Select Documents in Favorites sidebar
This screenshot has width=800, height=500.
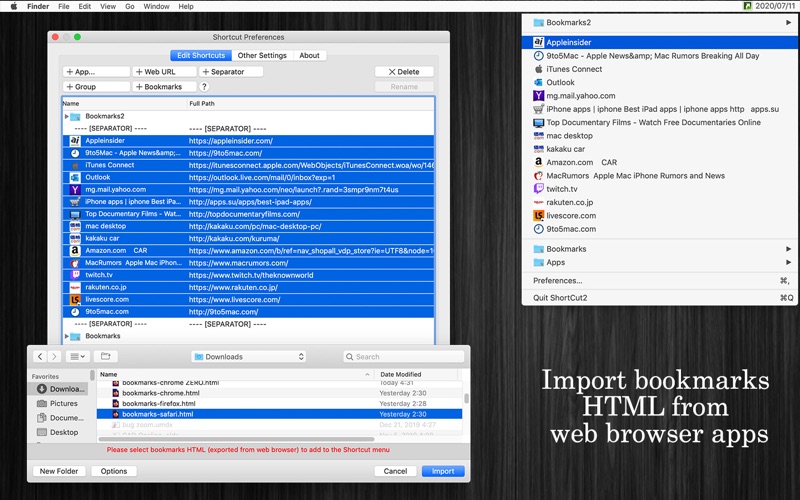pyautogui.click(x=60, y=417)
